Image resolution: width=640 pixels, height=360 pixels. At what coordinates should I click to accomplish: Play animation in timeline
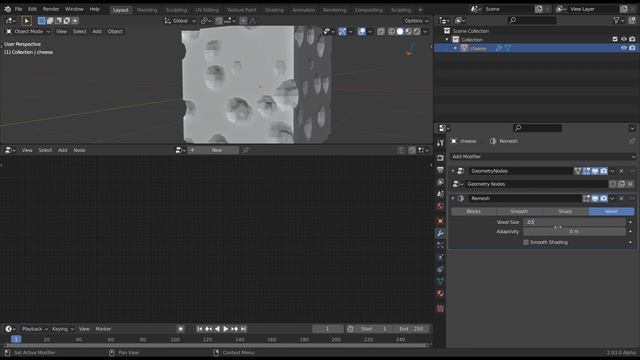pyautogui.click(x=226, y=329)
